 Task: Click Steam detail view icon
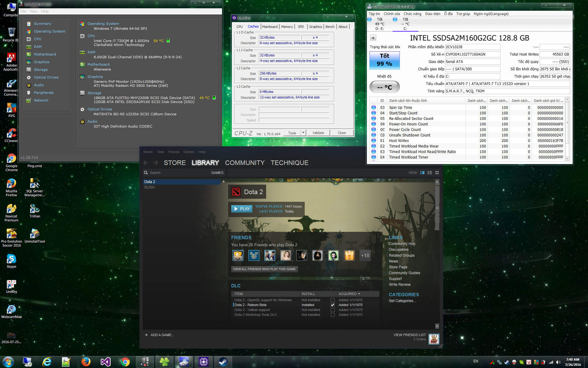422,173
